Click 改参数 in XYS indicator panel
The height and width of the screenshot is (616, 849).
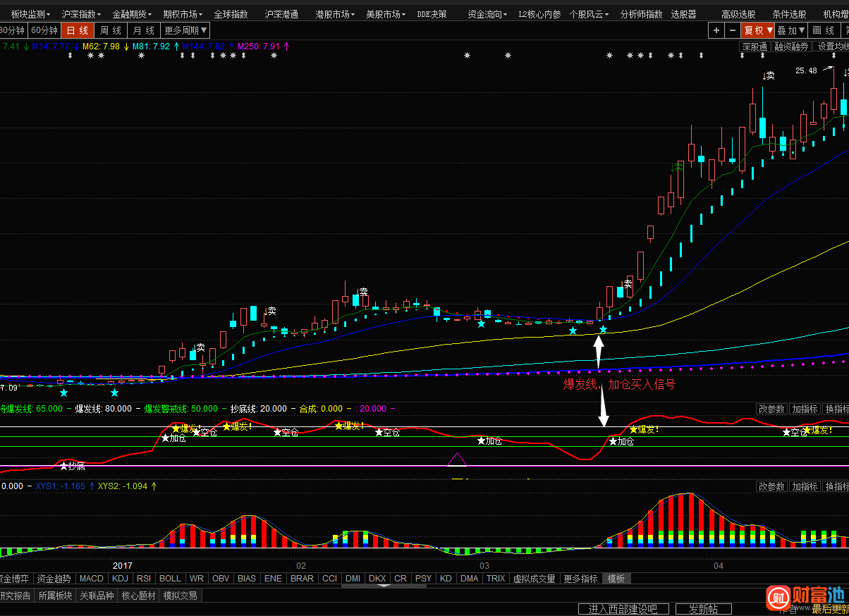771,486
